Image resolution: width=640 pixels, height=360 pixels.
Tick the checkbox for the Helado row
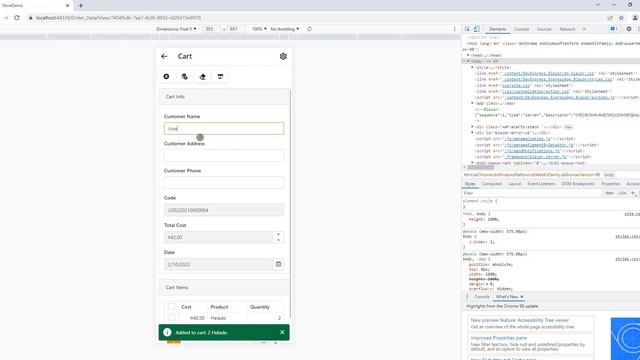click(171, 318)
